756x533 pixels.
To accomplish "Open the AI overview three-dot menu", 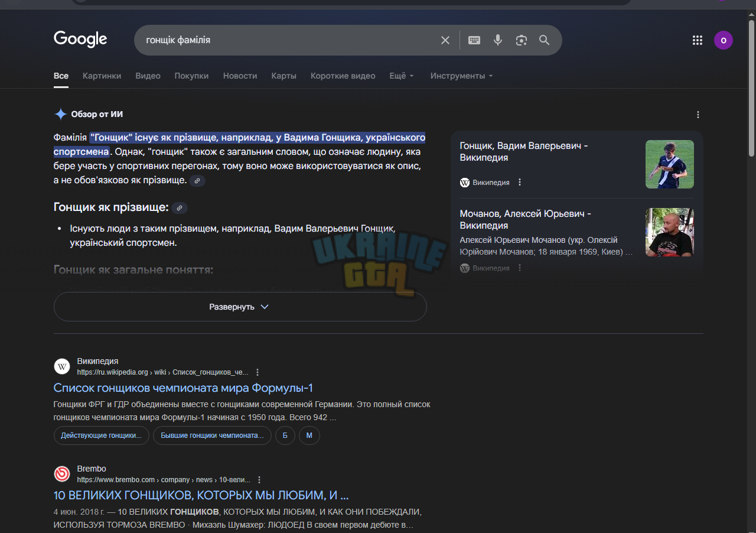I will 698,115.
